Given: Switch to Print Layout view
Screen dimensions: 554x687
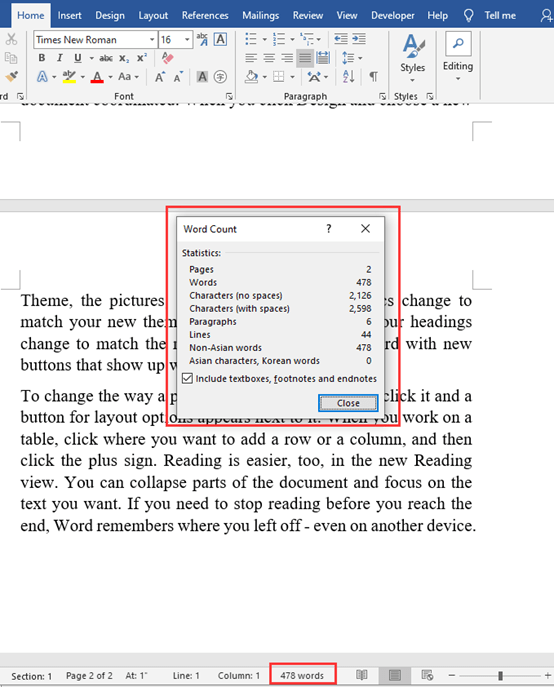Looking at the screenshot, I should click(x=395, y=675).
